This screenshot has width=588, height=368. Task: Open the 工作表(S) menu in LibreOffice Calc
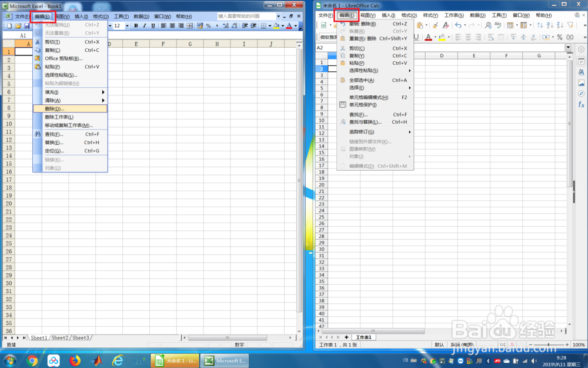(454, 15)
